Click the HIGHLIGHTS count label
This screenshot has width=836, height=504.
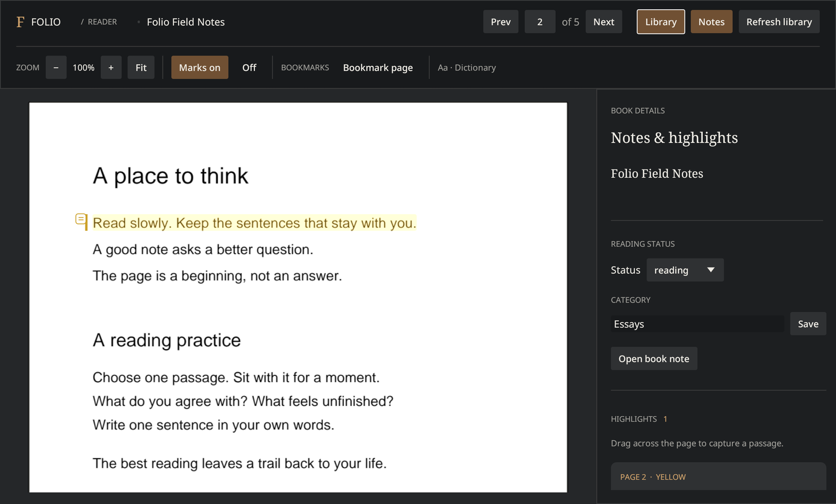tap(639, 419)
